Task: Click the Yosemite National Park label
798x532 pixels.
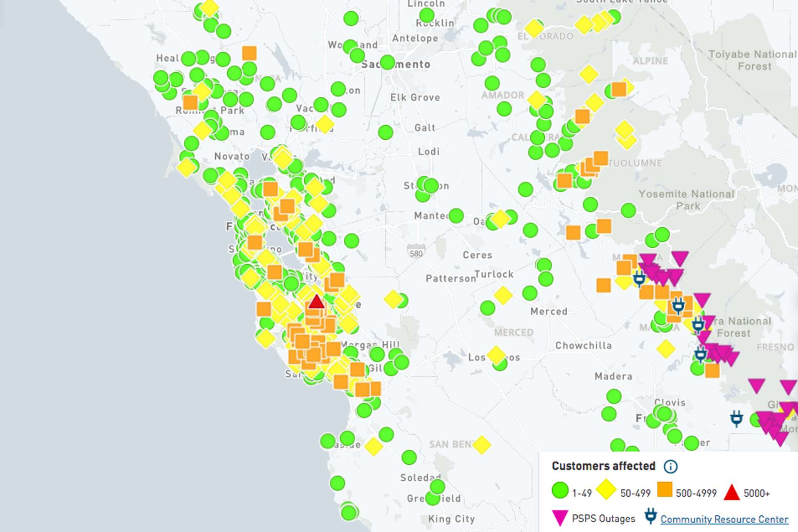Action: tap(687, 200)
